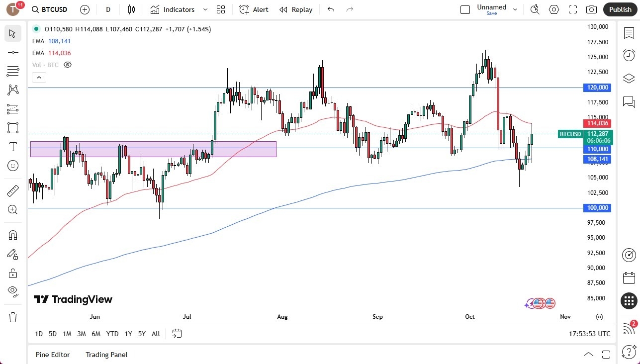The width and height of the screenshot is (640, 364).
Task: Switch to the Trading Panel tab
Action: click(106, 355)
